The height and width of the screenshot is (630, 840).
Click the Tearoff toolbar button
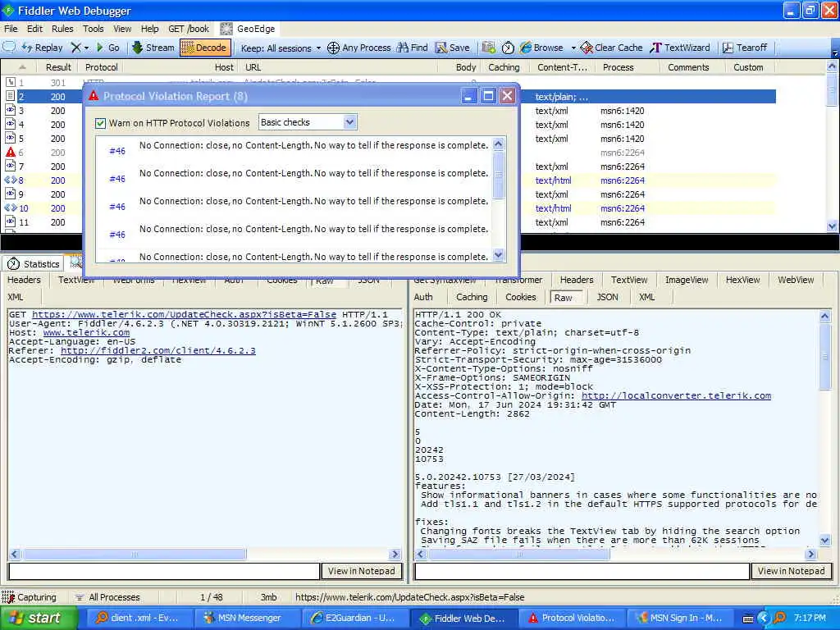click(745, 48)
